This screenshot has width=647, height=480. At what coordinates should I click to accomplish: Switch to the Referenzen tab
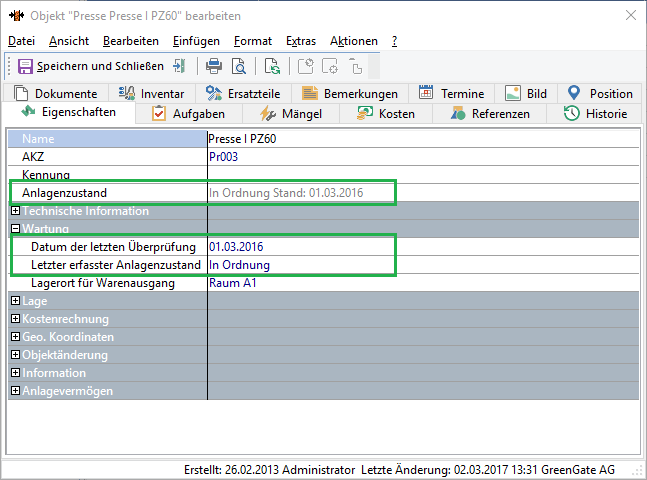tap(490, 113)
